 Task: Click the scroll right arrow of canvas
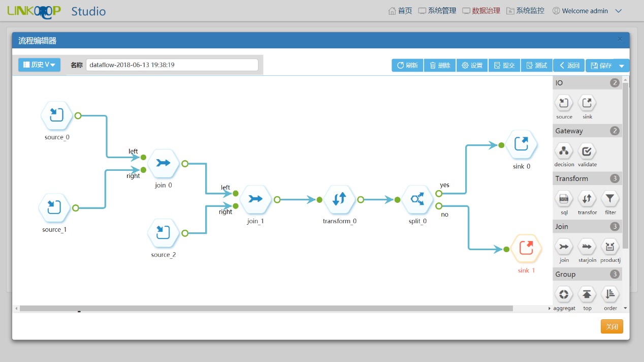pos(549,308)
